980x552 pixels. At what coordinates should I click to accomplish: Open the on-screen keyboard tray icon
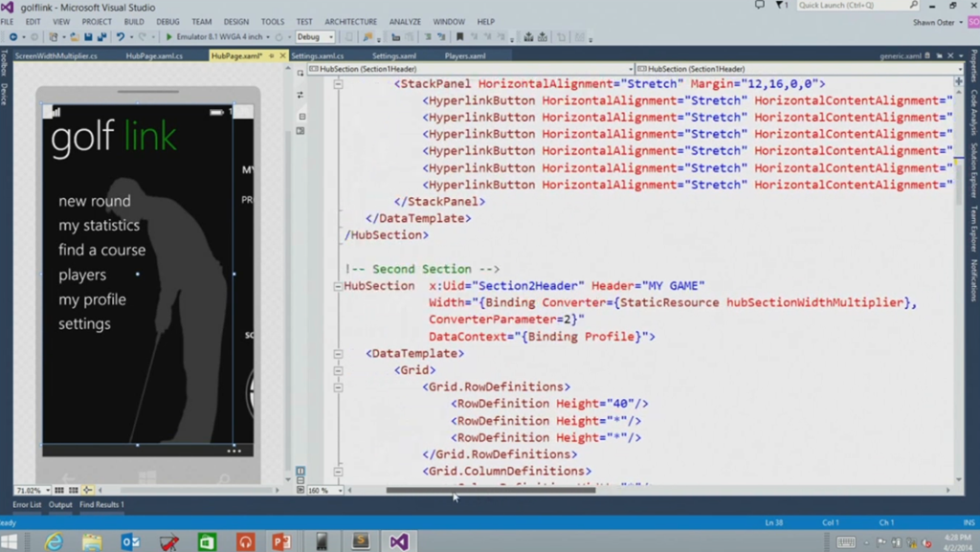[x=846, y=542]
